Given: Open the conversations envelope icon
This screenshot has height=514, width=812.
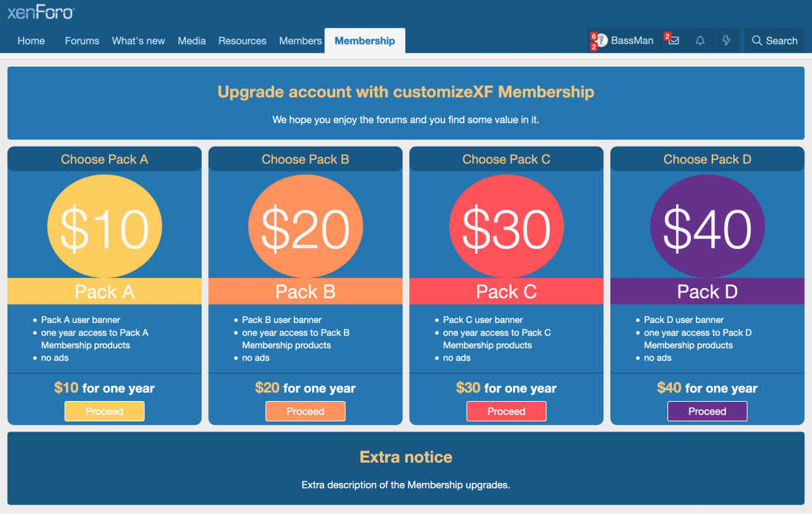Looking at the screenshot, I should (674, 41).
